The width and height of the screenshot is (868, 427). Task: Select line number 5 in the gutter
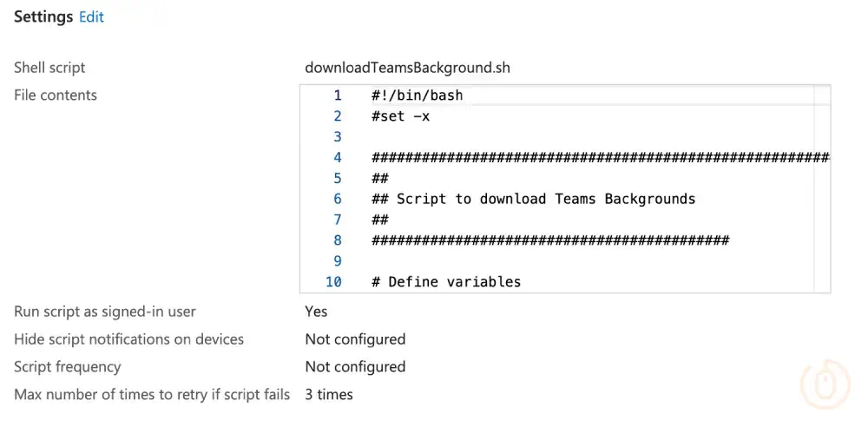pyautogui.click(x=337, y=178)
